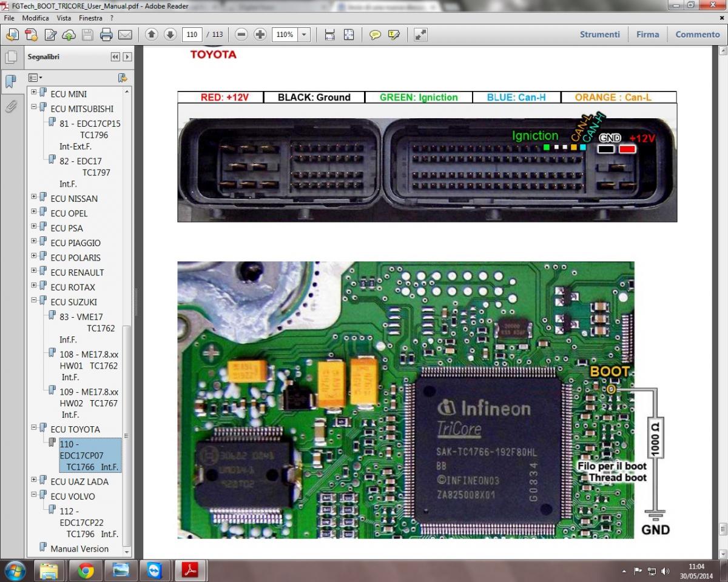728x582 pixels.
Task: Add a sticky note comment
Action: tap(375, 35)
